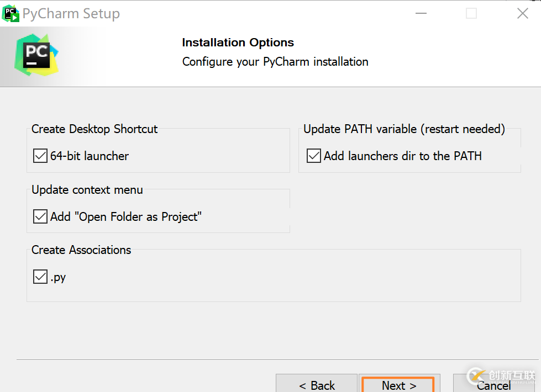Screen dimensions: 541x392
Task: Click the "Update PATH variable" section label
Action: (x=404, y=129)
